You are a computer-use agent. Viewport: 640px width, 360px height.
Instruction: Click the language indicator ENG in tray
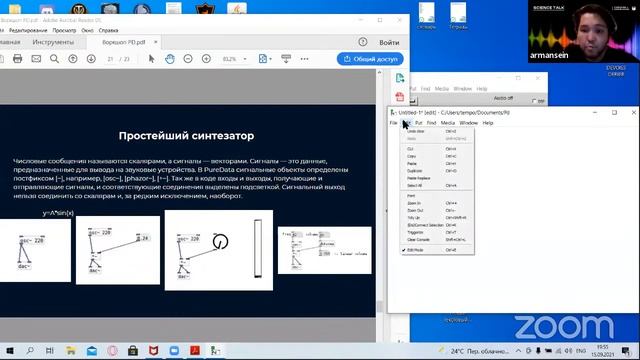pyautogui.click(x=580, y=351)
